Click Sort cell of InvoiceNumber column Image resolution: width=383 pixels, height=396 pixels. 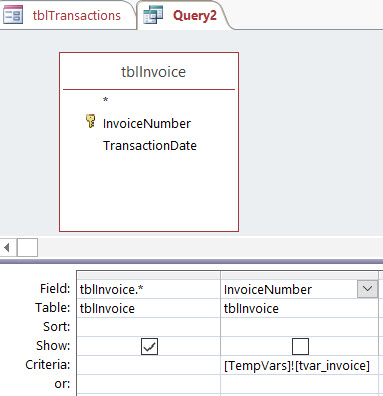(x=299, y=327)
